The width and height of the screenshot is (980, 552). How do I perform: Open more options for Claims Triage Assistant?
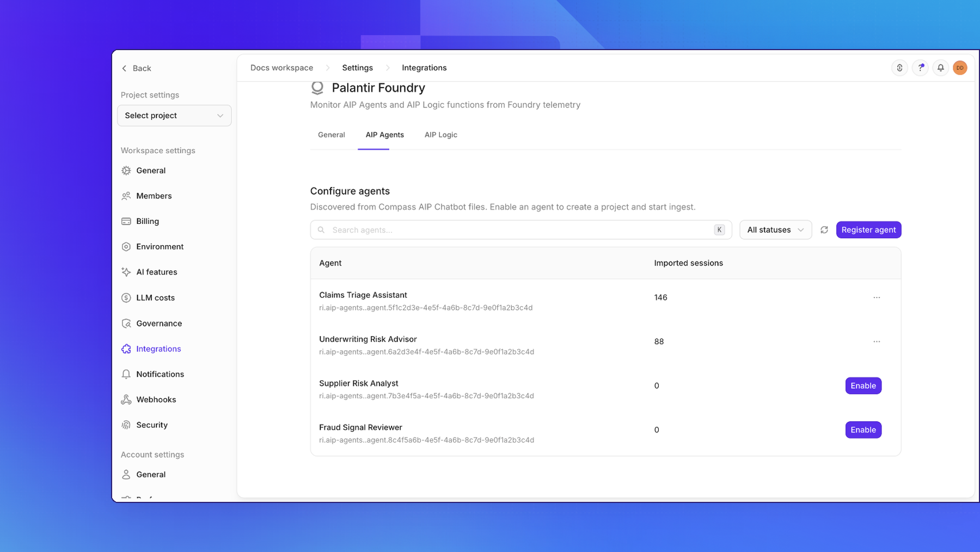[x=877, y=298]
